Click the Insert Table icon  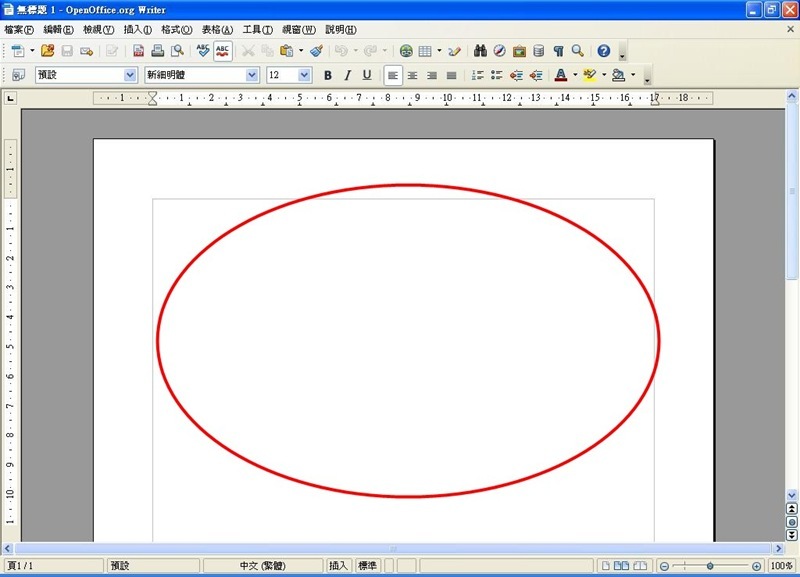(425, 51)
